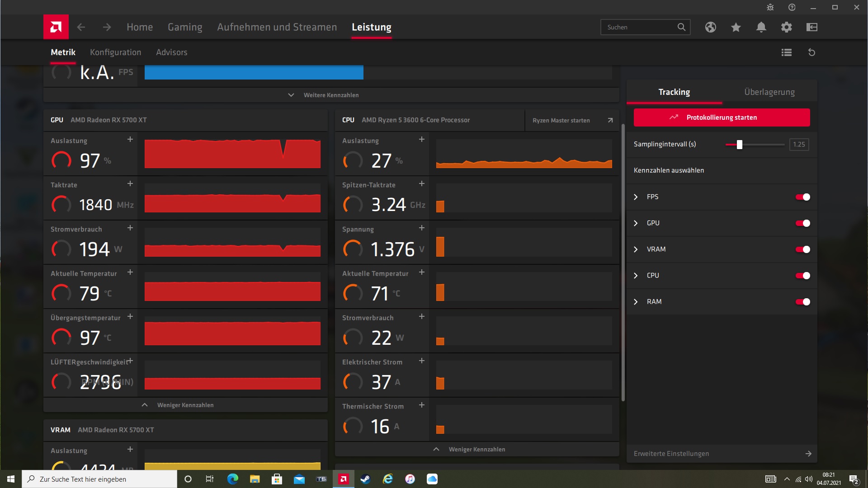868x488 pixels.
Task: Click the reset metrics arrow icon
Action: (x=811, y=52)
